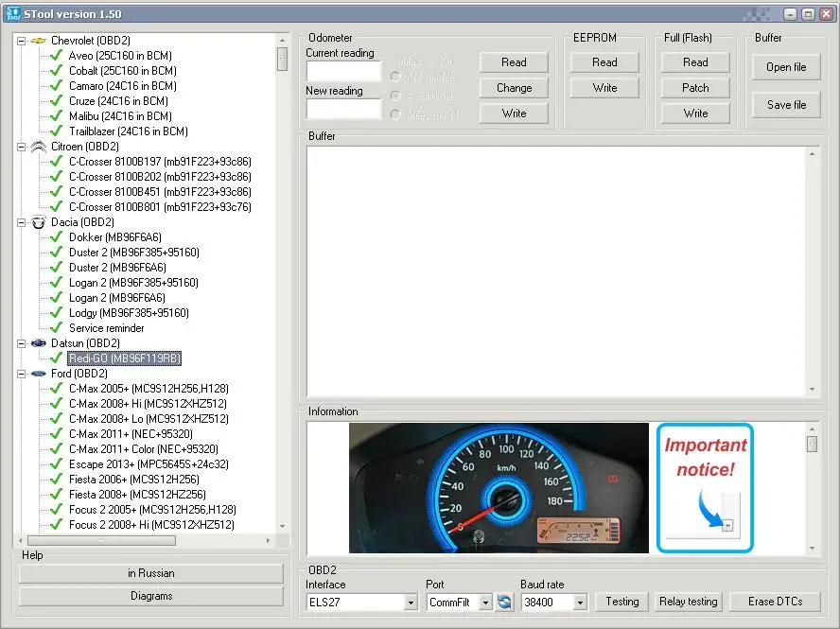The width and height of the screenshot is (840, 629).
Task: Collapse the Dacia (OBD2) tree node
Action: (21, 222)
